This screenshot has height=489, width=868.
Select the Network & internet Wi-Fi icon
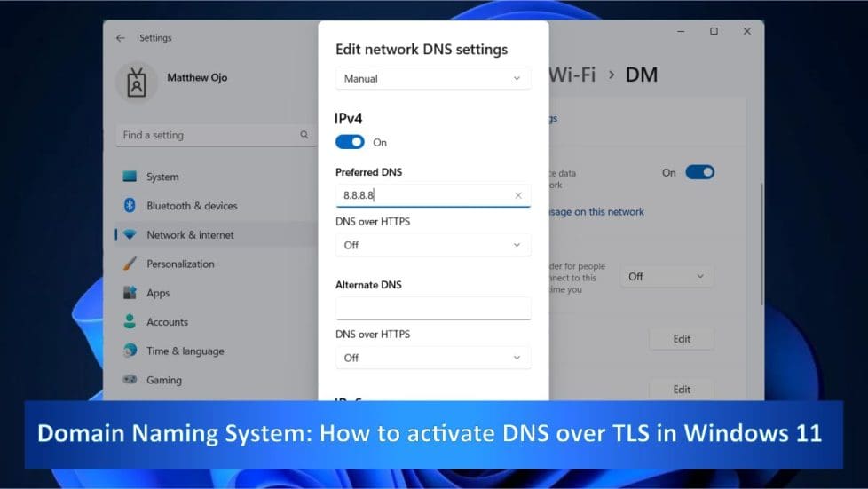coord(130,235)
